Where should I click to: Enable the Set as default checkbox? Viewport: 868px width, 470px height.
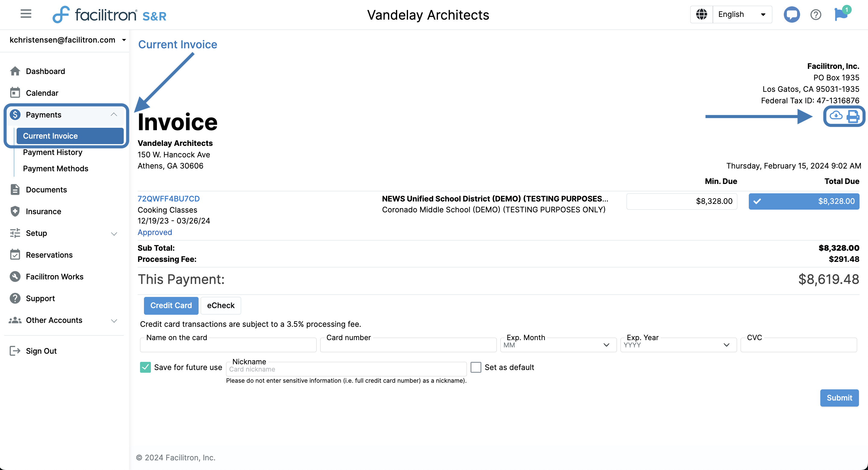tap(475, 367)
